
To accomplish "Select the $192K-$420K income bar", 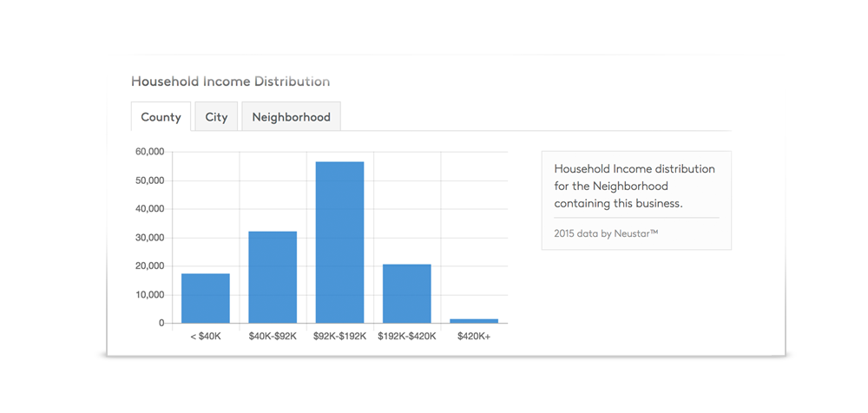I will (x=406, y=294).
